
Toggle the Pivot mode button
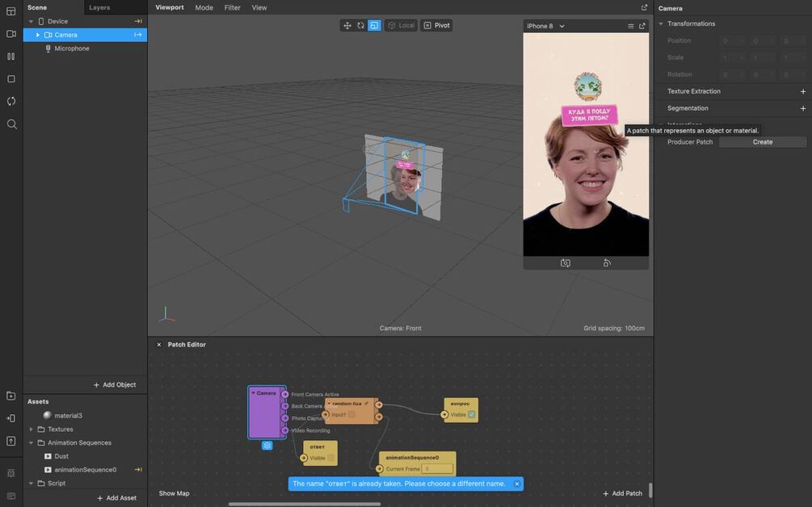point(436,25)
